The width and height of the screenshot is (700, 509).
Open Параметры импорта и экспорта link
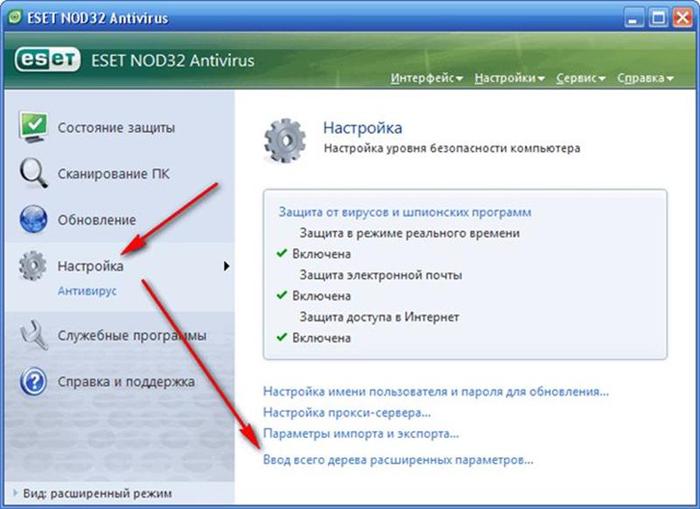(361, 434)
